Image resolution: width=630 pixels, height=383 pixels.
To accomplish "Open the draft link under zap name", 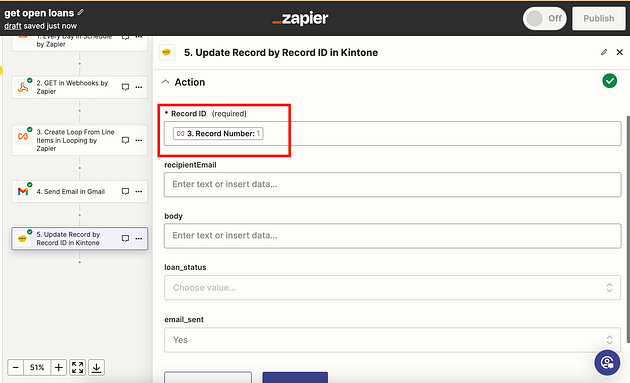I will coord(12,26).
